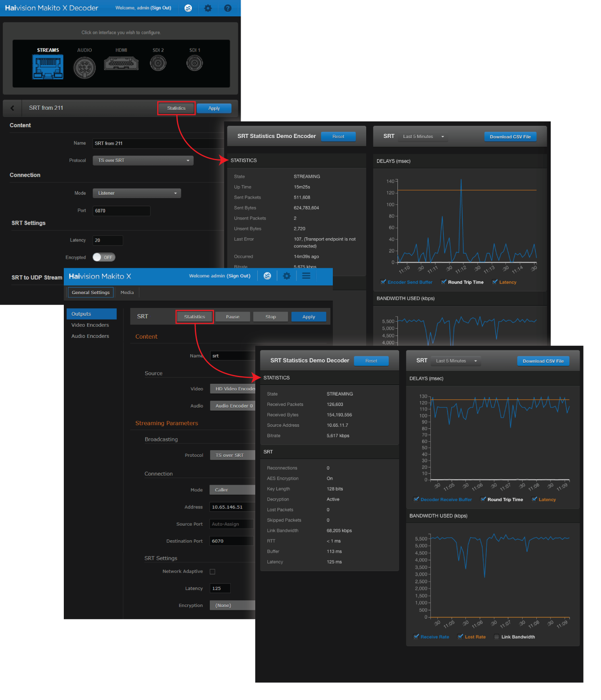Viewport: 601px width, 700px height.
Task: Go back using the arrow beside SRT from 211
Action: (13, 108)
